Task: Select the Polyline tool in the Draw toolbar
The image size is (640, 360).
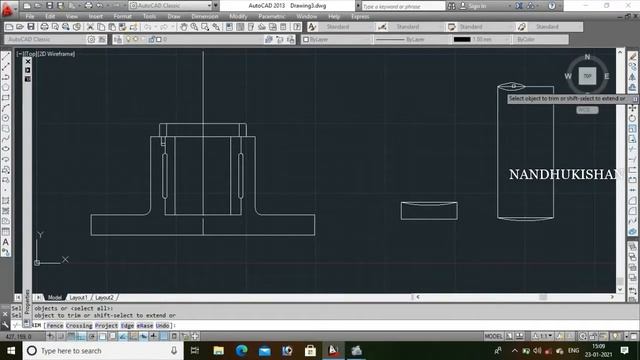Action: click(6, 77)
